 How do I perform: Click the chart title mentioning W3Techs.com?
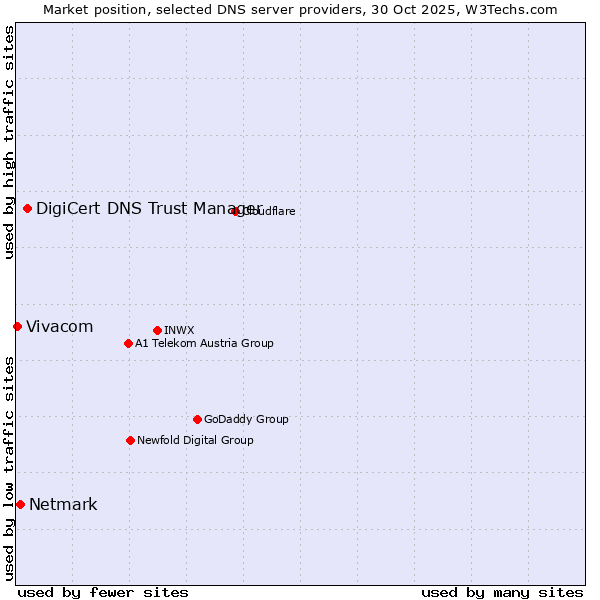click(300, 9)
